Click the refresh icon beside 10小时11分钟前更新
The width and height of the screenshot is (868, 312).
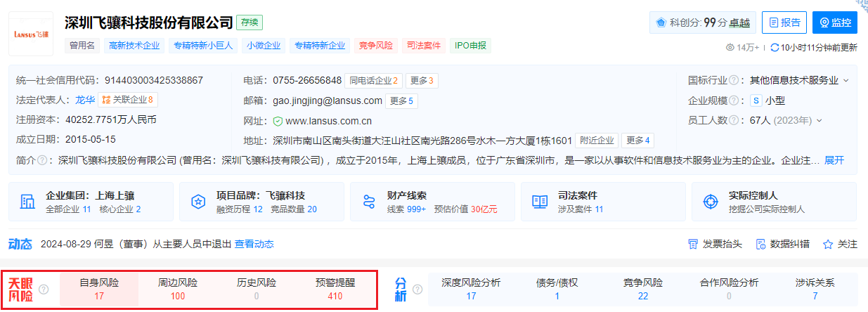tap(775, 48)
